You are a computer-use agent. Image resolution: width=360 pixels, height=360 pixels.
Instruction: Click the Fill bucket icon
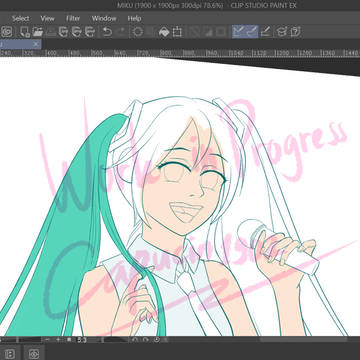[x=164, y=32]
